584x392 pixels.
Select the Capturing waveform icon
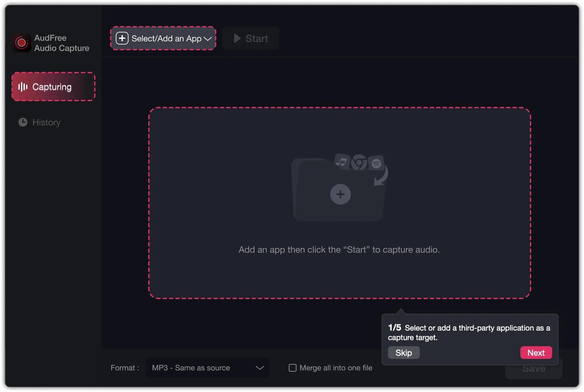coord(23,87)
